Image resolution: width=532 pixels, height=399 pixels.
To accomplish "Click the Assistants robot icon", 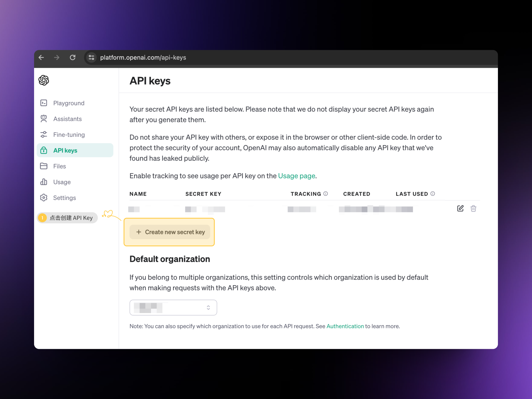I will coord(44,119).
